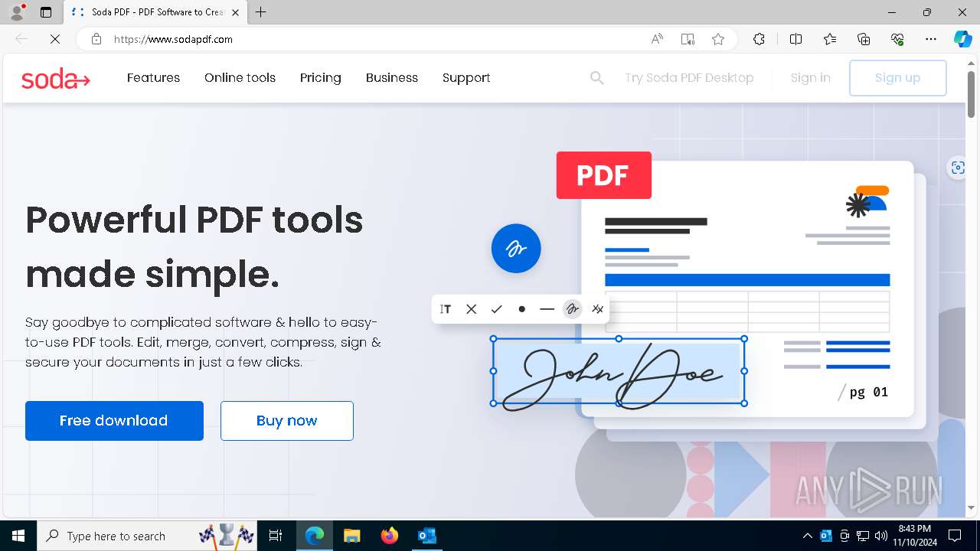Close the Soda PDF tab

point(236,12)
